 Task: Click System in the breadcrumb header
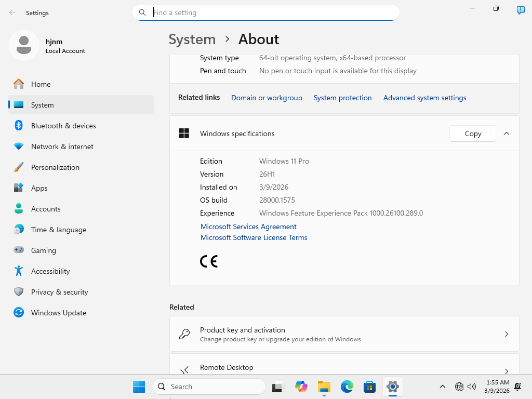tap(192, 39)
